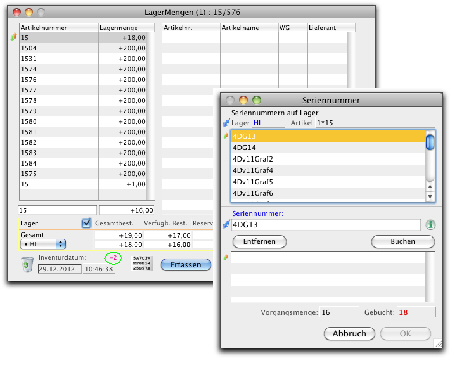The image size is (454, 366).
Task: Click the article number entry field below the table
Action: pyautogui.click(x=57, y=210)
